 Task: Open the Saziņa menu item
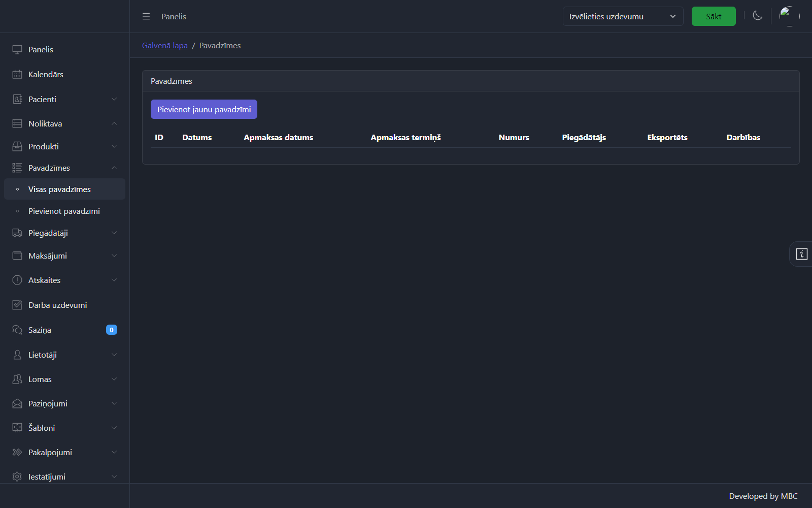pos(64,330)
